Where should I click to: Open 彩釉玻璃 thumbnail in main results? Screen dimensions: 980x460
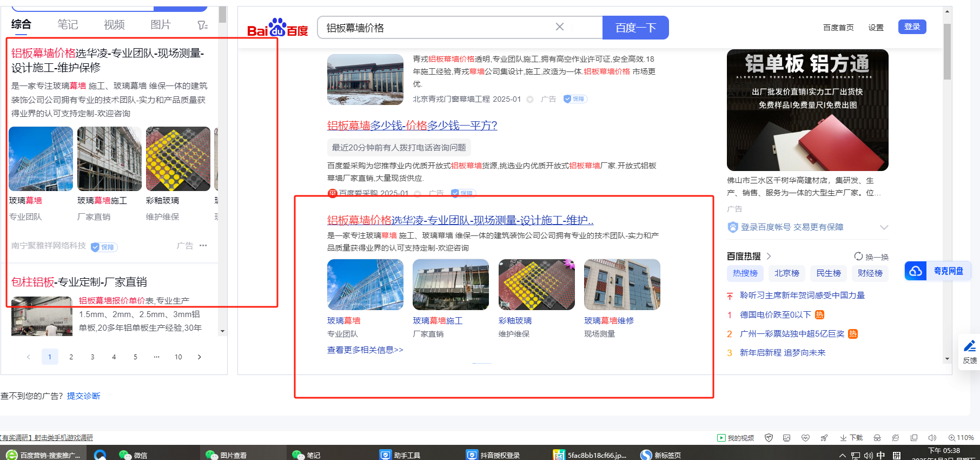point(537,285)
